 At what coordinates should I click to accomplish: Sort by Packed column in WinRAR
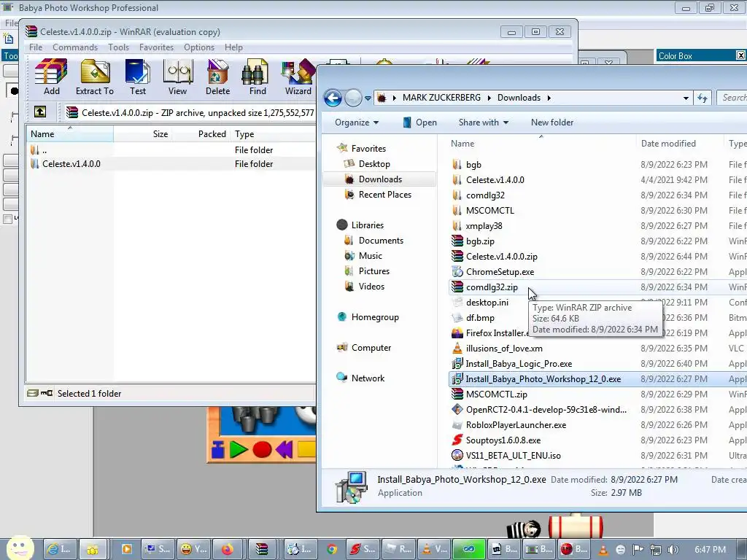201,134
